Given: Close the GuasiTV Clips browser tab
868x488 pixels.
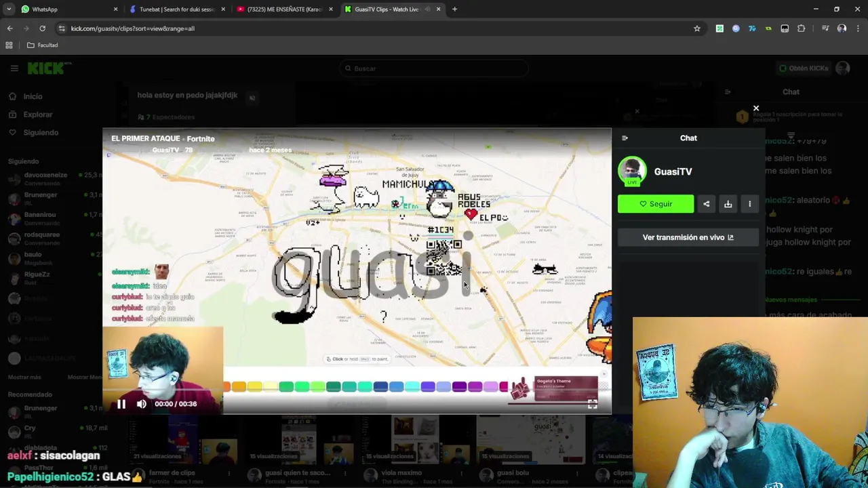Looking at the screenshot, I should [438, 9].
